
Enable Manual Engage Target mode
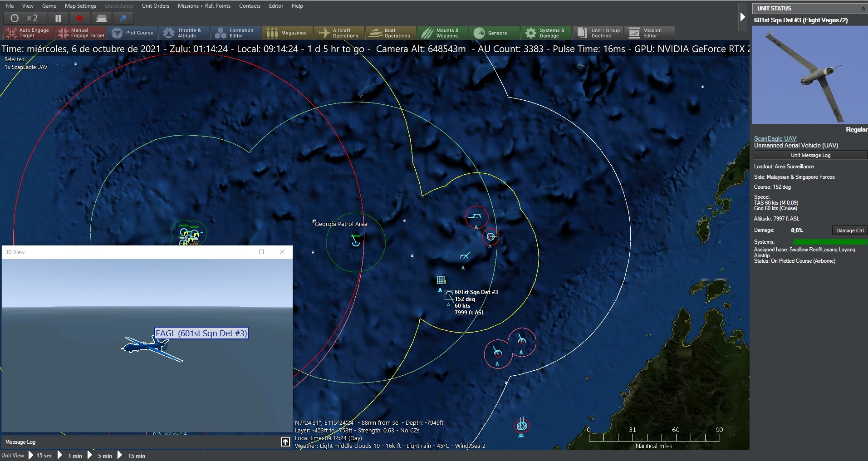click(x=80, y=33)
